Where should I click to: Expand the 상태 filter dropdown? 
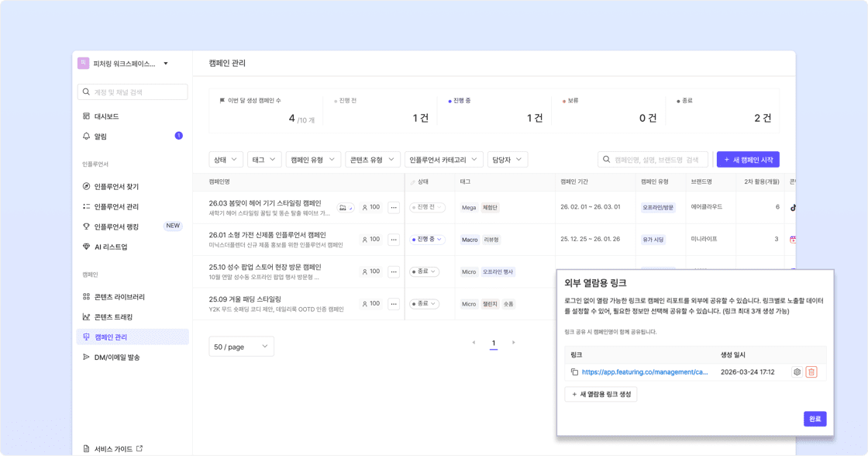(x=226, y=159)
